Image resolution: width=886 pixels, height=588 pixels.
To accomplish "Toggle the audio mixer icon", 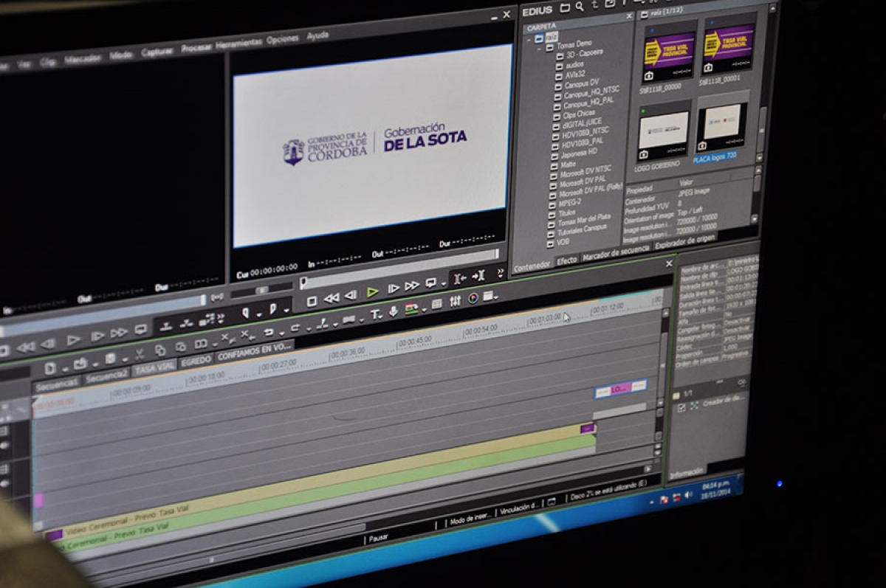I will point(455,301).
